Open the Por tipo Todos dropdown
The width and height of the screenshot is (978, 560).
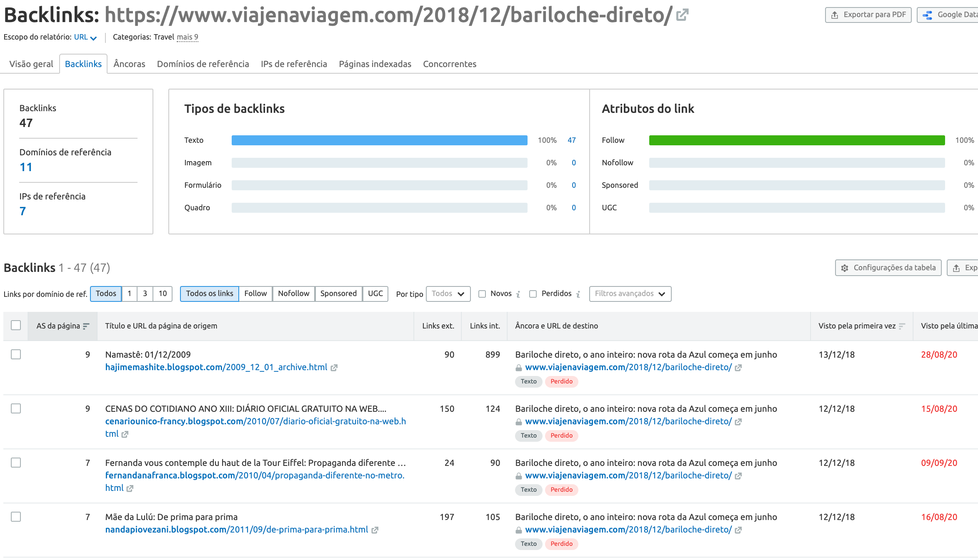tap(448, 294)
